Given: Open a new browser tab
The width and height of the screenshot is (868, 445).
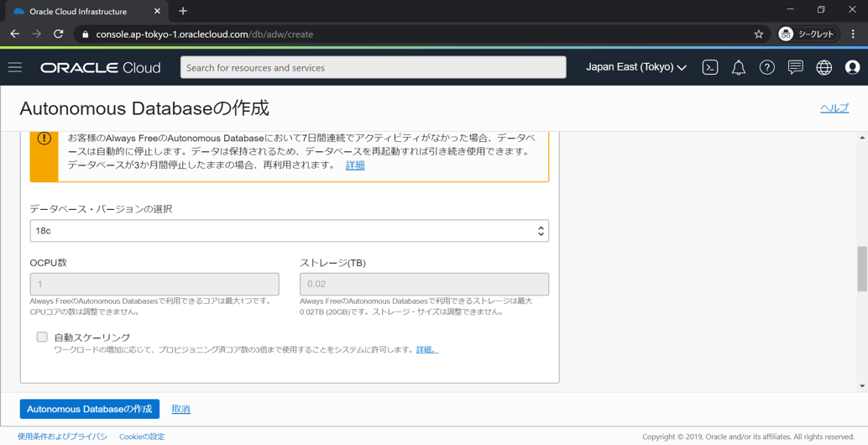Looking at the screenshot, I should tap(183, 11).
